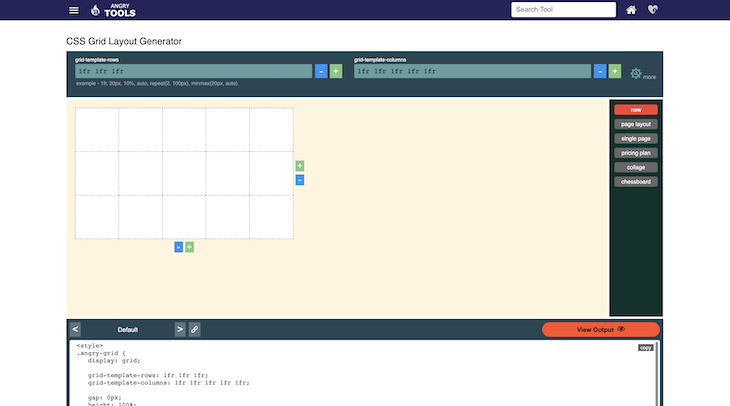730x406 pixels.
Task: Click the View Output button
Action: (601, 329)
